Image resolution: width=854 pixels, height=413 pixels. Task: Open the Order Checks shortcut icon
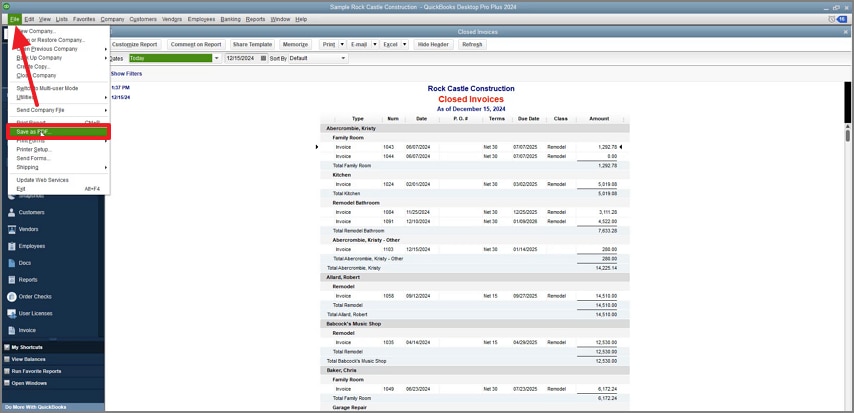click(11, 297)
